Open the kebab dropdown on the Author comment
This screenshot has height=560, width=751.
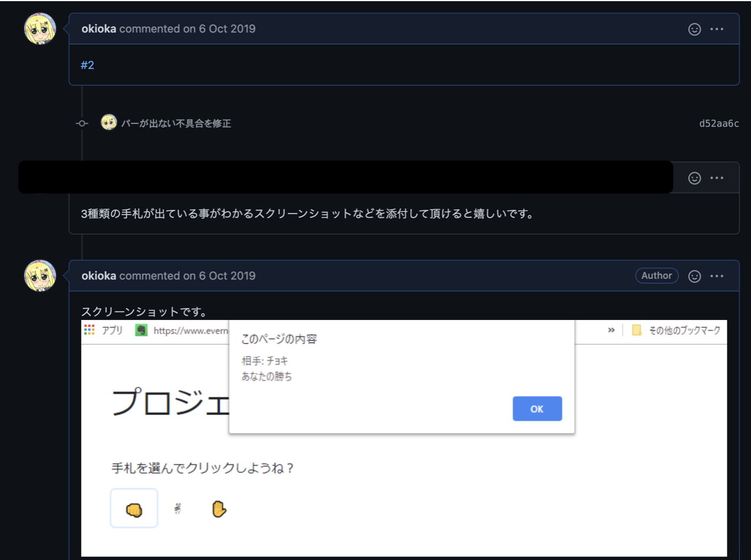(717, 276)
